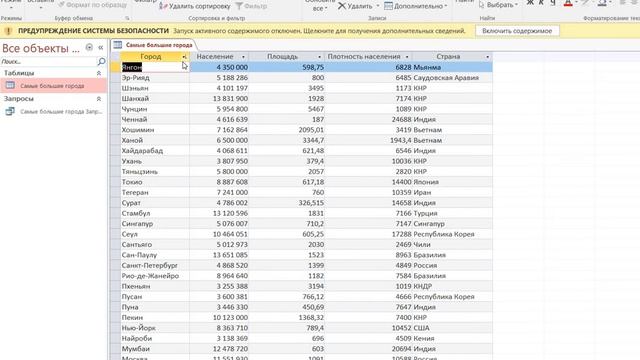Click the cell Ченнай
The image size is (640, 360).
(155, 120)
